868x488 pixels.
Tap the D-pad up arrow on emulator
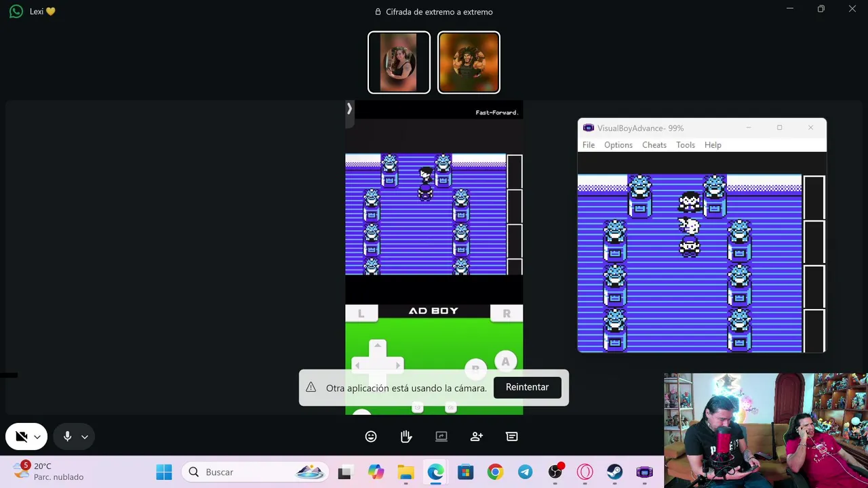pos(378,347)
